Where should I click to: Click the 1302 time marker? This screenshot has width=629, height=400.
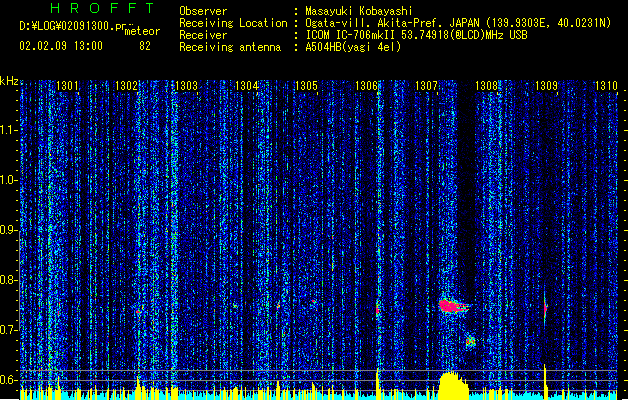tap(126, 86)
